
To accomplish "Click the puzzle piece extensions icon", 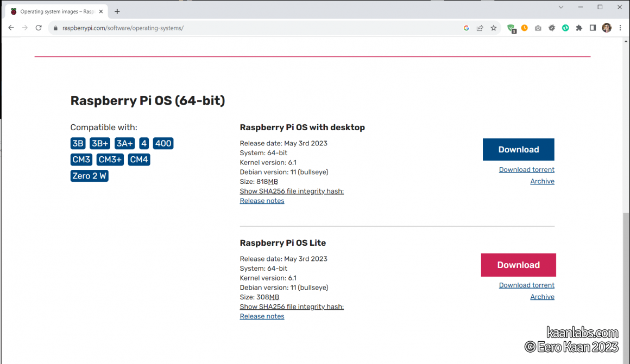I will [x=578, y=28].
